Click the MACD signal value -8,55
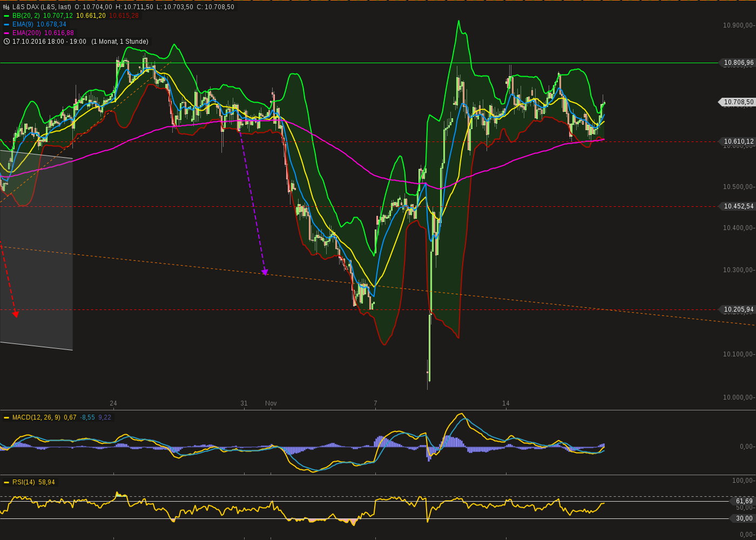This screenshot has width=756, height=540. click(x=87, y=417)
